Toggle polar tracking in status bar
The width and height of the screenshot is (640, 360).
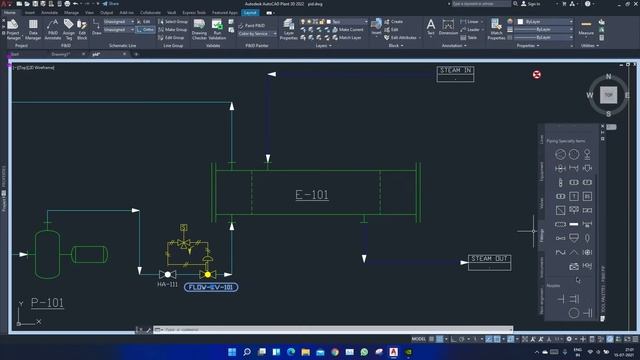pyautogui.click(x=462, y=339)
